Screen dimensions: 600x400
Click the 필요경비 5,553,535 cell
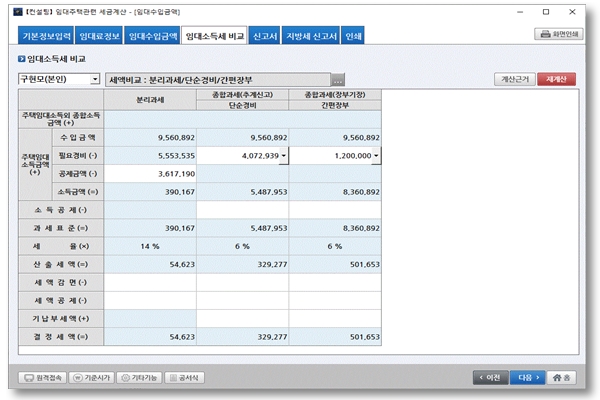(150, 156)
